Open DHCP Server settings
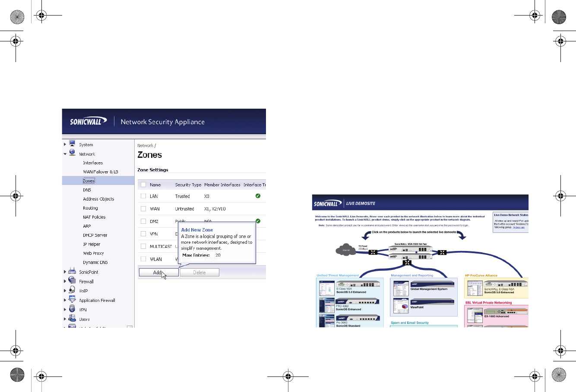 95,235
